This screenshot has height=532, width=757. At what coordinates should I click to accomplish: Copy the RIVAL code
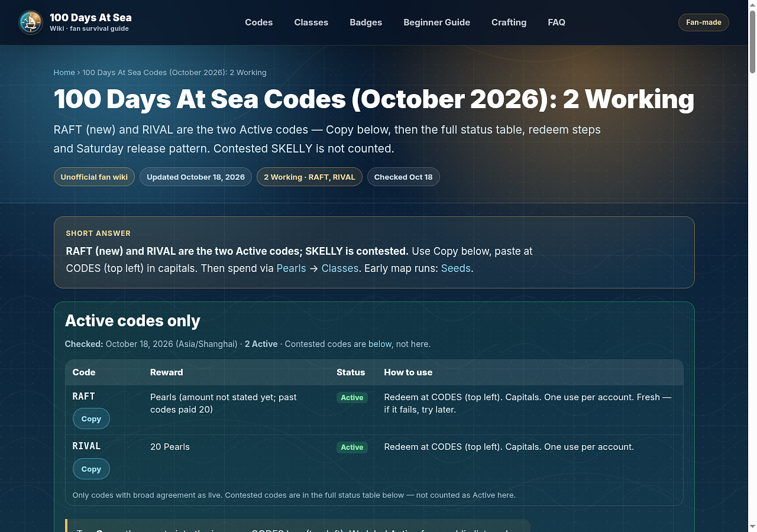[x=91, y=469]
